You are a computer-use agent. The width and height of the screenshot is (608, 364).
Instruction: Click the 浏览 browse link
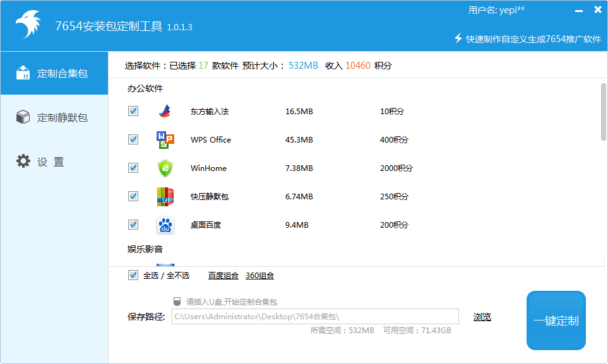point(482,317)
